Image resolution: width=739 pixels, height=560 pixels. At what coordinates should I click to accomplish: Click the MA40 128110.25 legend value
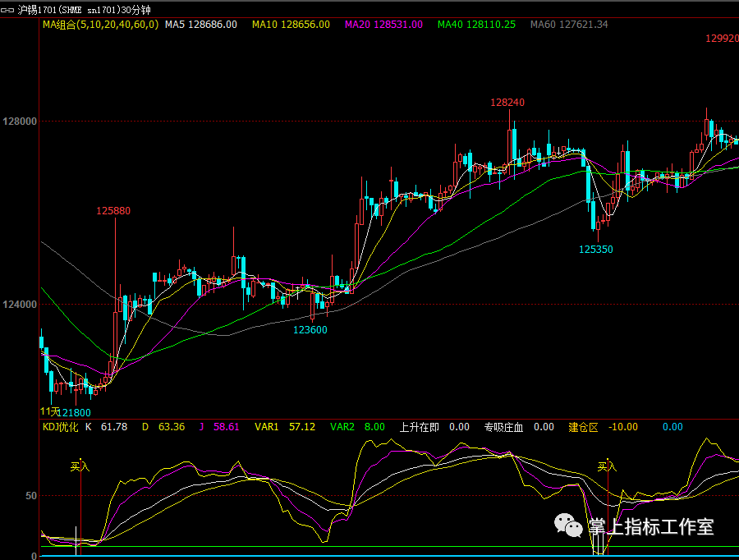click(x=476, y=25)
